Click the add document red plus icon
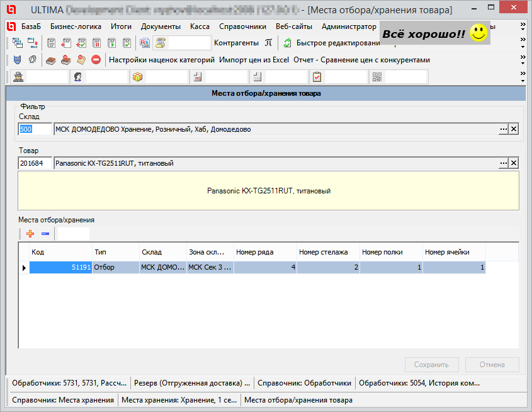The image size is (532, 412). point(66,43)
